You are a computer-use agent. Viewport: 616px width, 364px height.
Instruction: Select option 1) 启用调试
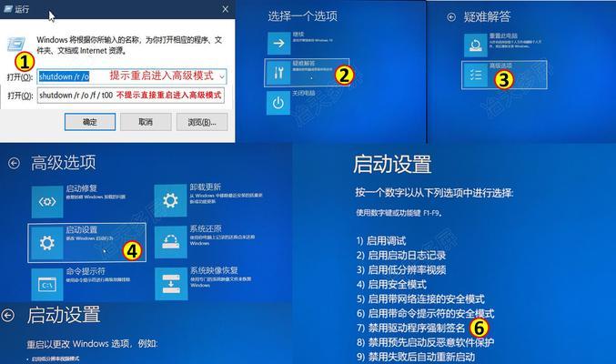click(381, 241)
